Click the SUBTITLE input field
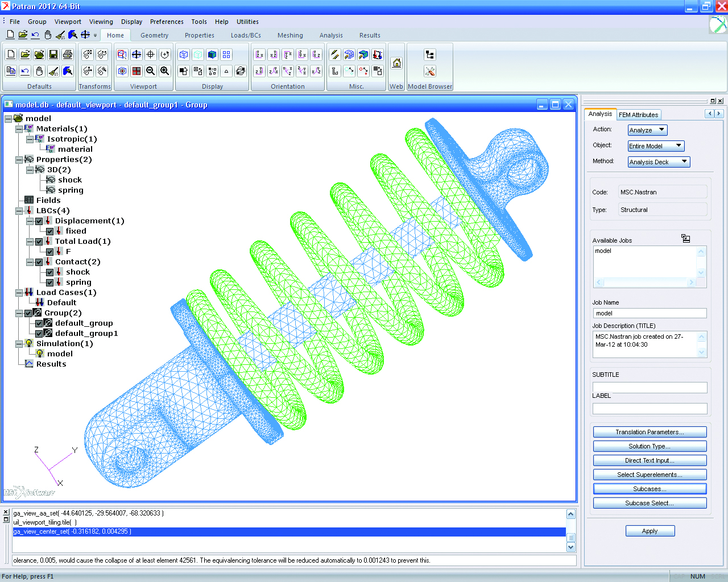 (x=650, y=388)
